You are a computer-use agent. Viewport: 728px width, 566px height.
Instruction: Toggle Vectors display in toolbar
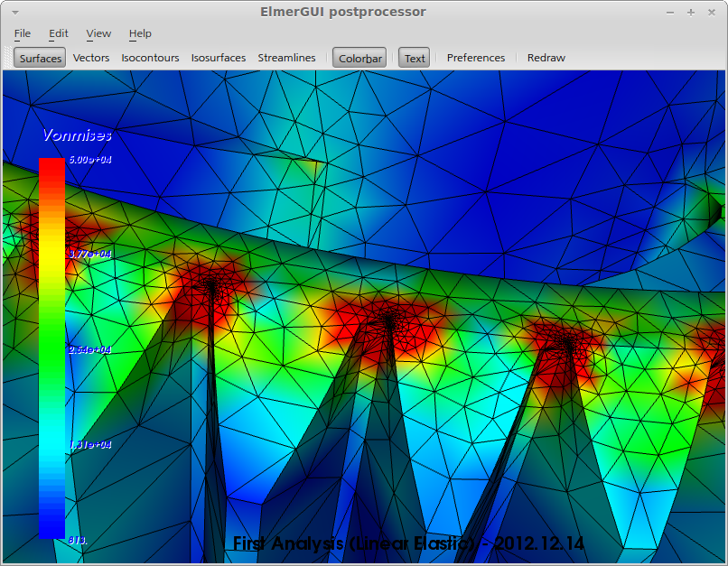tap(91, 58)
